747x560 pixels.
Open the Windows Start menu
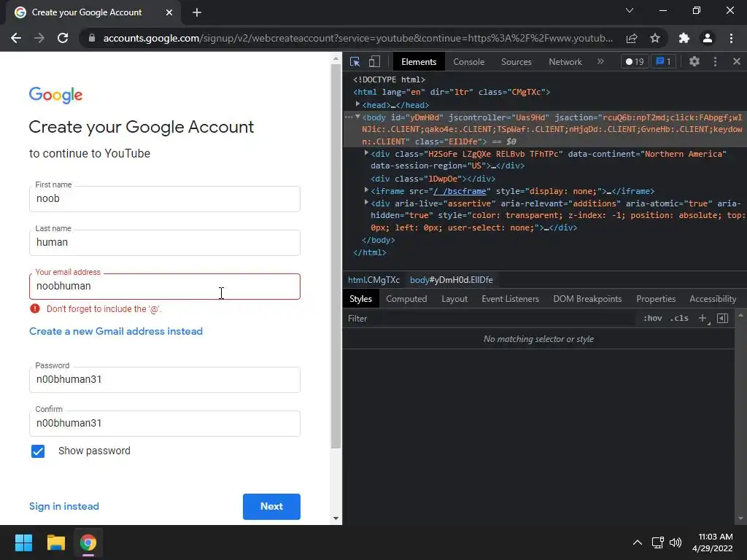coord(23,542)
